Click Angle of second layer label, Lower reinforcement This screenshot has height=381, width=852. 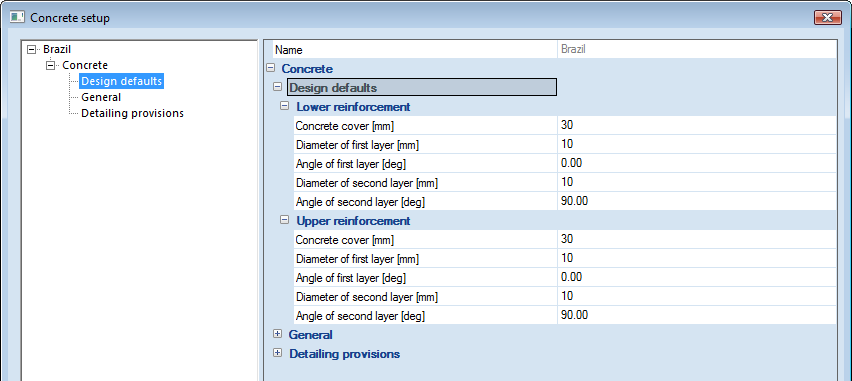pyautogui.click(x=360, y=202)
